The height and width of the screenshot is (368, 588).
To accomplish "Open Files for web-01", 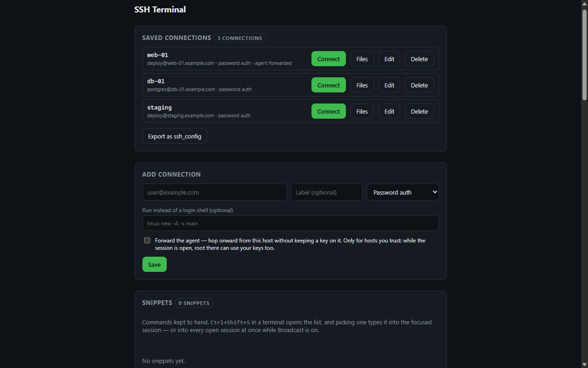I will pyautogui.click(x=362, y=59).
